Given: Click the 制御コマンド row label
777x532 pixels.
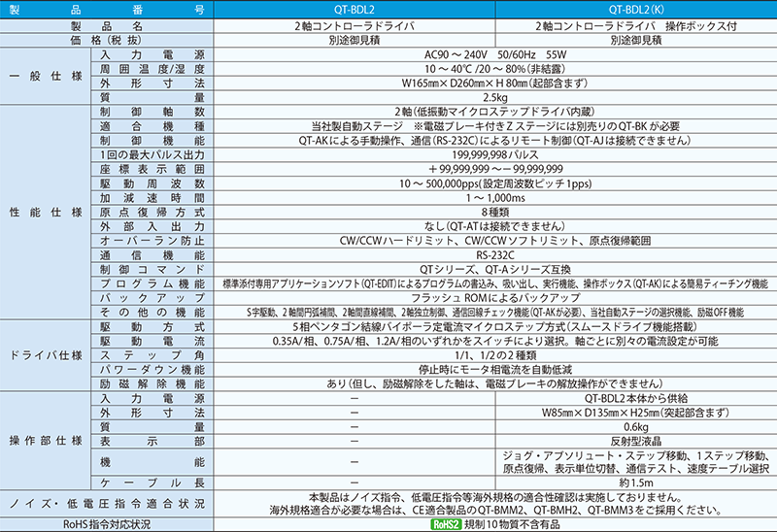Looking at the screenshot, I should [152, 270].
